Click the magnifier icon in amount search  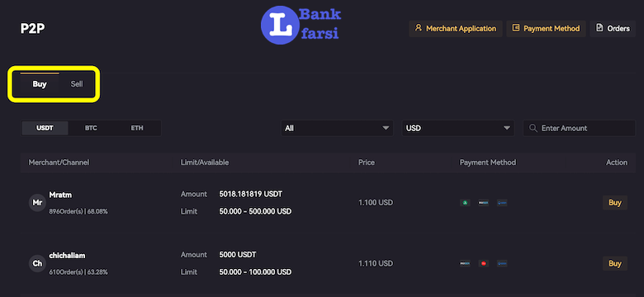(533, 128)
